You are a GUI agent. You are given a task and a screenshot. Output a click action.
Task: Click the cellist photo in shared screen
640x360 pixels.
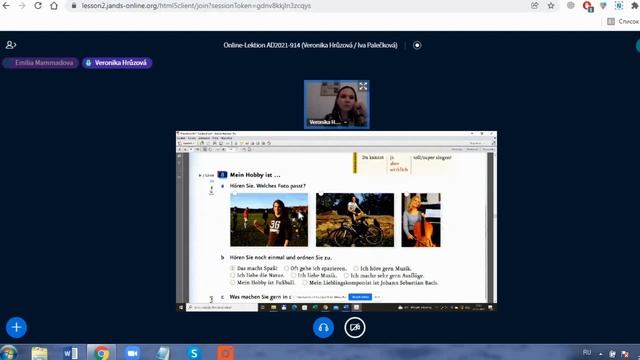tap(421, 220)
